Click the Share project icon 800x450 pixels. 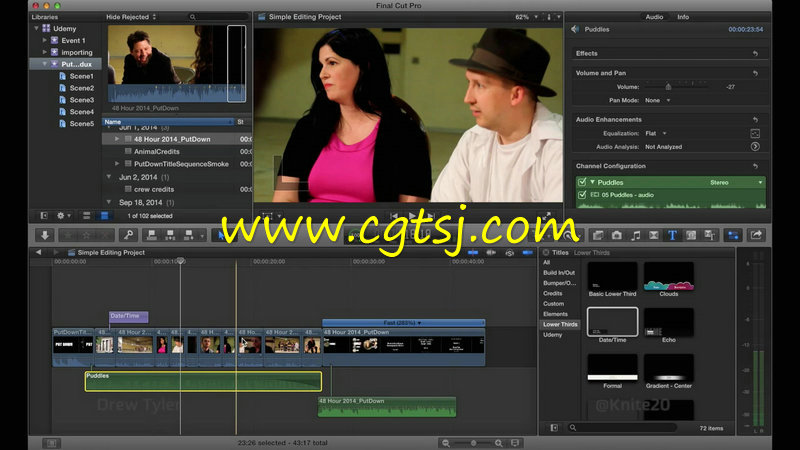tap(756, 235)
